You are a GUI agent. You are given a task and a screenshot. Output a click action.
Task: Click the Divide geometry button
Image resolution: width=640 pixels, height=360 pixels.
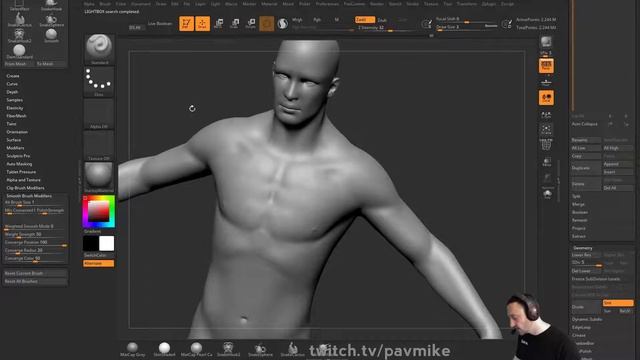coord(586,307)
